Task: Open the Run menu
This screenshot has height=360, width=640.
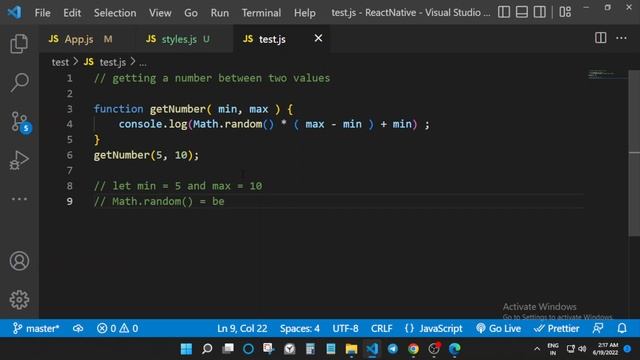Action: tap(220, 13)
